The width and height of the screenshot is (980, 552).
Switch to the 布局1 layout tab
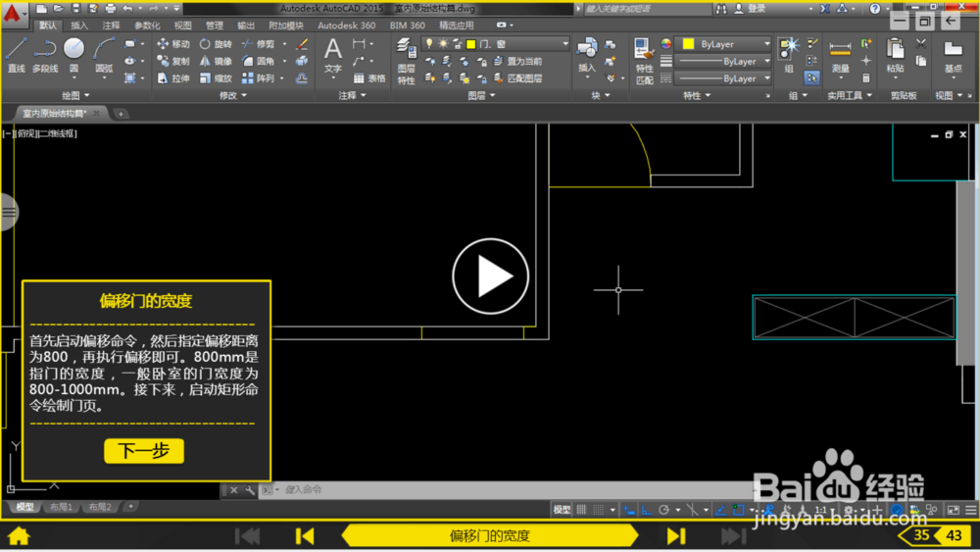point(61,507)
